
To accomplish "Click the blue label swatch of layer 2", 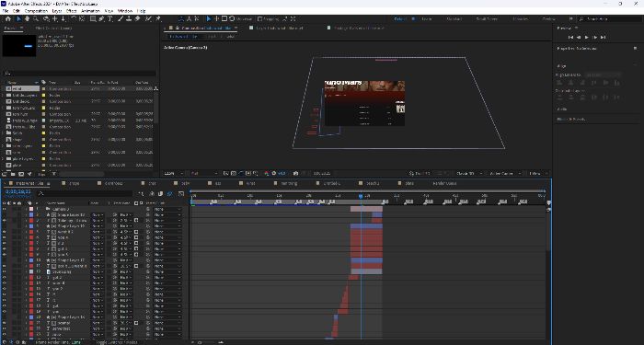I will (31, 214).
